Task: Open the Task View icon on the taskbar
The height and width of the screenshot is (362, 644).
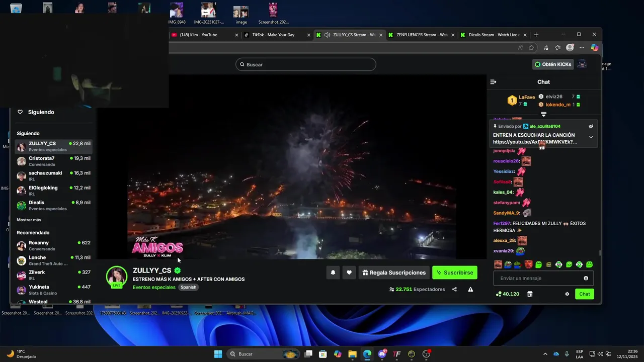Action: pos(308,354)
